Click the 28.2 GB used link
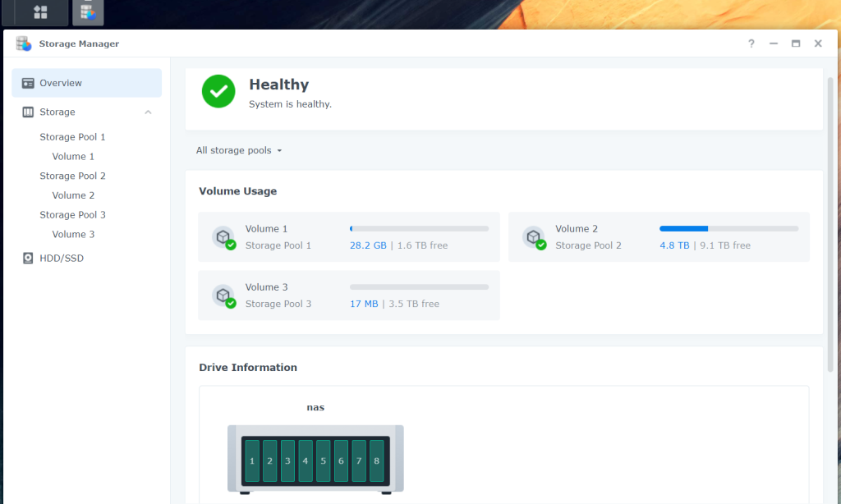Image resolution: width=841 pixels, height=504 pixels. tap(368, 245)
